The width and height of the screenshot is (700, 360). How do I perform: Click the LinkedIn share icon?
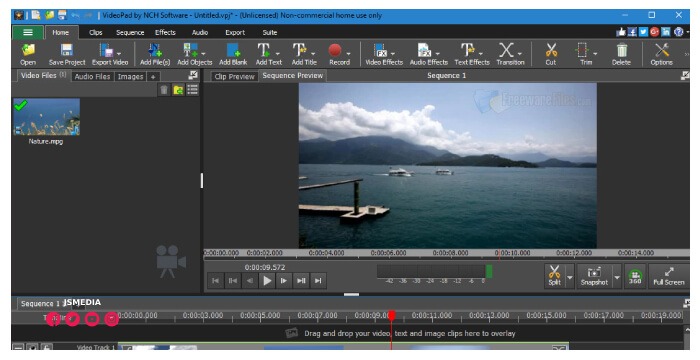tap(666, 32)
